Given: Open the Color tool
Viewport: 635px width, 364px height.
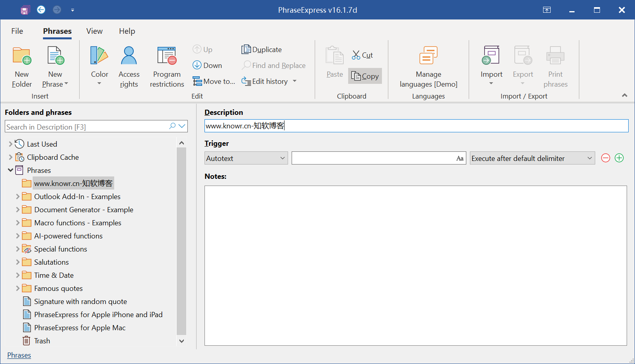Looking at the screenshot, I should coord(99,66).
